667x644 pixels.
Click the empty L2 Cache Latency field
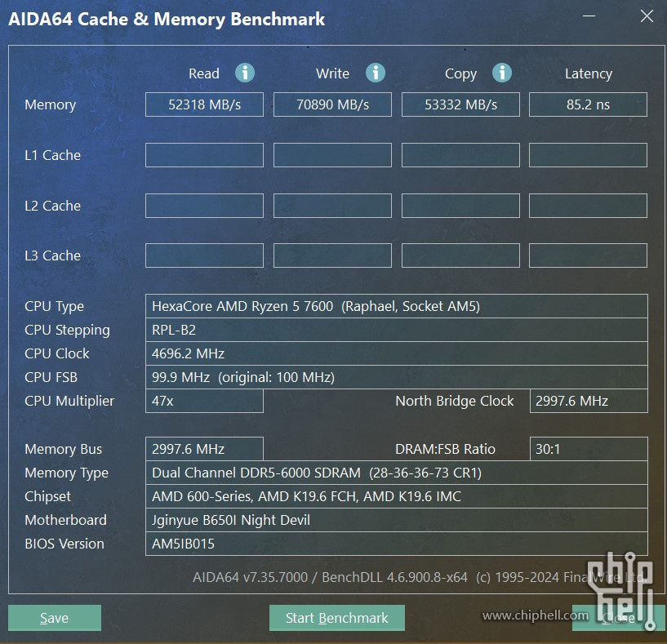point(589,206)
